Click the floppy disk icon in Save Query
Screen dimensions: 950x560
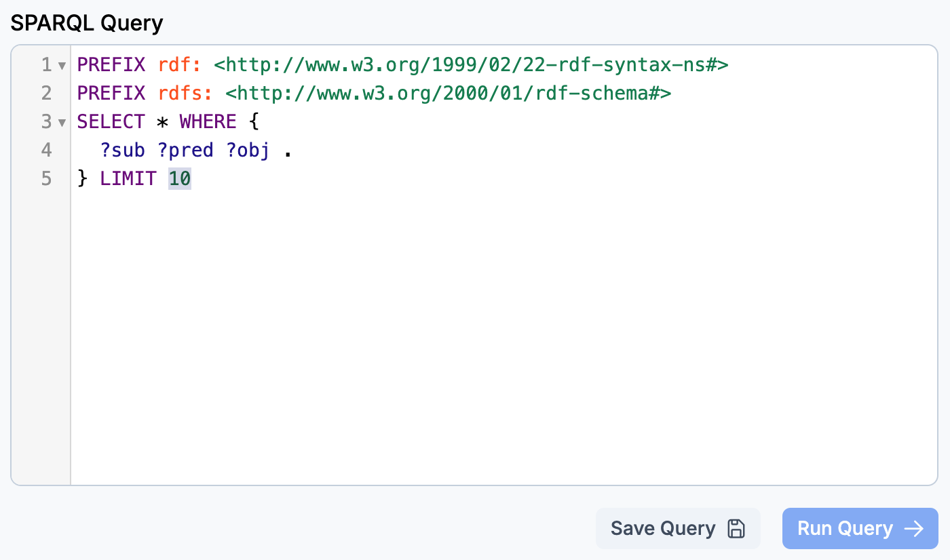click(736, 529)
